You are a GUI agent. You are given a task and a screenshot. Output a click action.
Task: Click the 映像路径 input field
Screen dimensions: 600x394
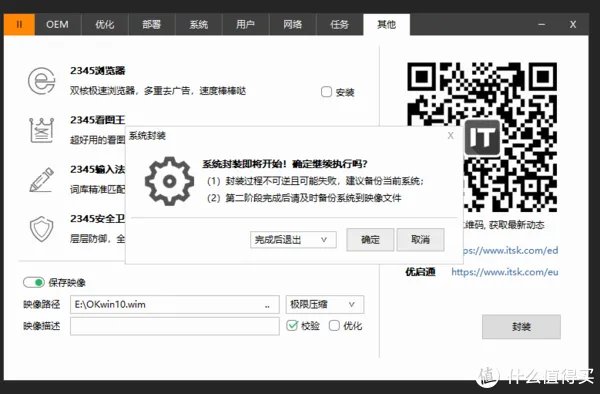point(174,305)
